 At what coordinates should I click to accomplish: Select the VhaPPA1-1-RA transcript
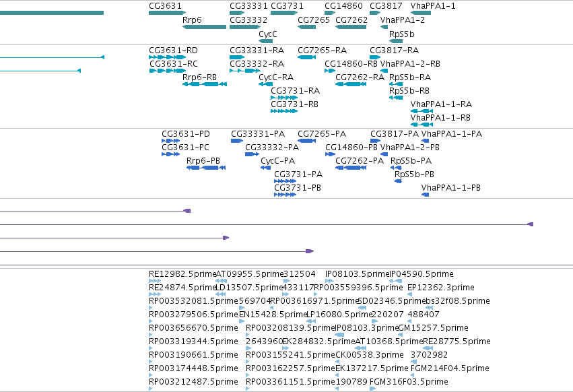pyautogui.click(x=422, y=111)
